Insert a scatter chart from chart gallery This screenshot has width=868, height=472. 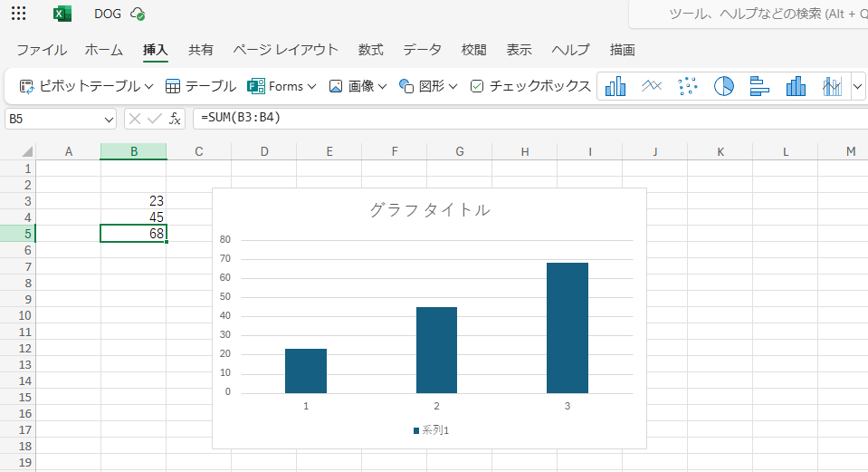[688, 86]
